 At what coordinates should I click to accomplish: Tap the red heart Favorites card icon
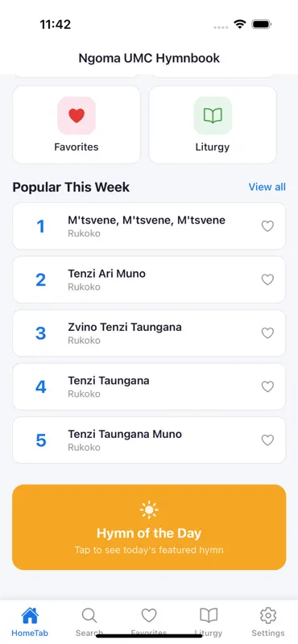click(77, 115)
